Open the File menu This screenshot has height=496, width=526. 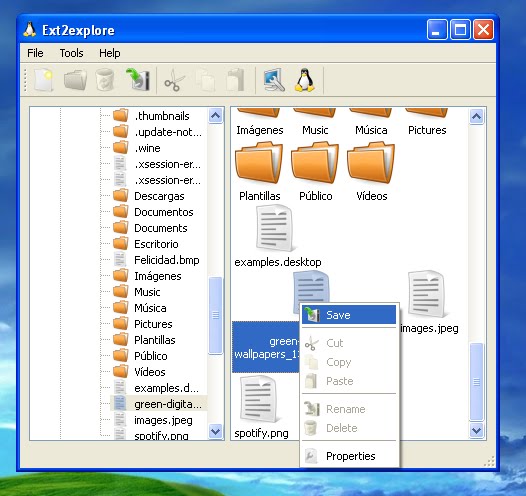35,53
